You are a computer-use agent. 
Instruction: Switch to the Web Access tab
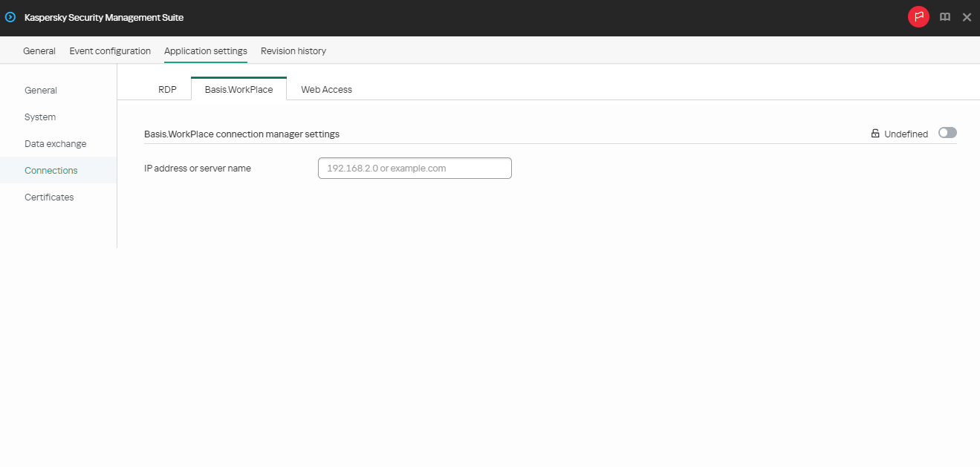(326, 89)
